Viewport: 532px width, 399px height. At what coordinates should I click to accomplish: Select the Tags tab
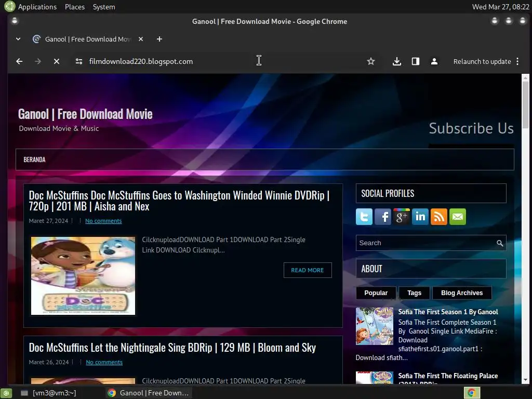[414, 293]
